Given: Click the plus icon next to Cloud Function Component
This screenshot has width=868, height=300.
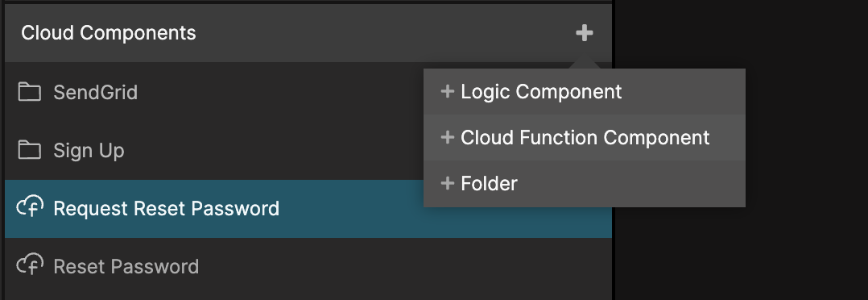Looking at the screenshot, I should 448,138.
